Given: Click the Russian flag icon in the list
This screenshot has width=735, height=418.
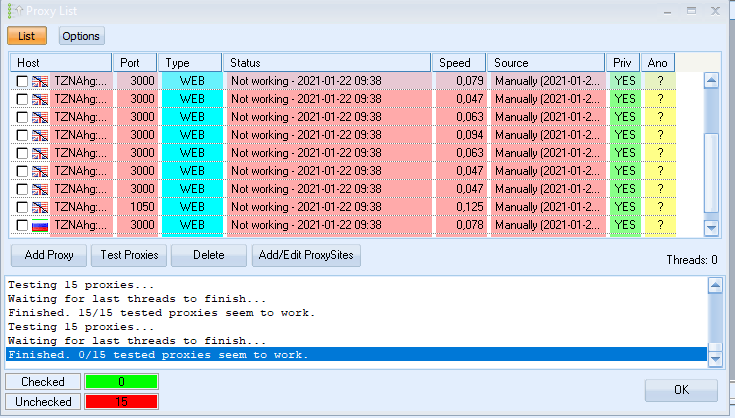Looking at the screenshot, I should (x=40, y=226).
